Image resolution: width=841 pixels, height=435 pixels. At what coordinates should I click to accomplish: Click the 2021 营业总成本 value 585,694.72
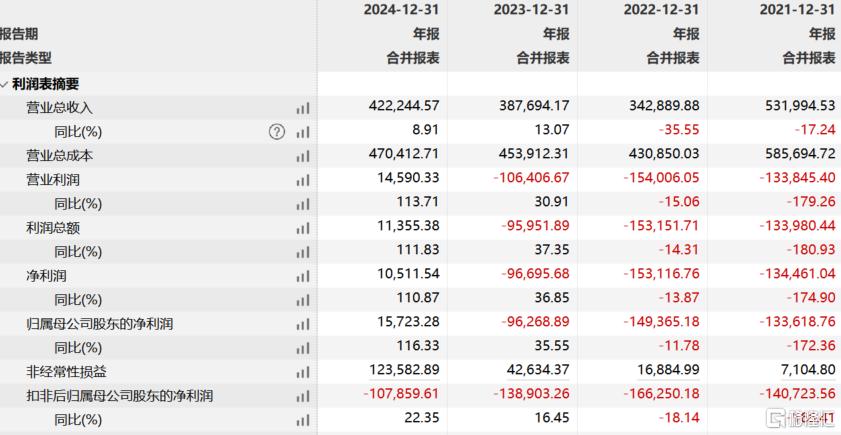coord(793,156)
